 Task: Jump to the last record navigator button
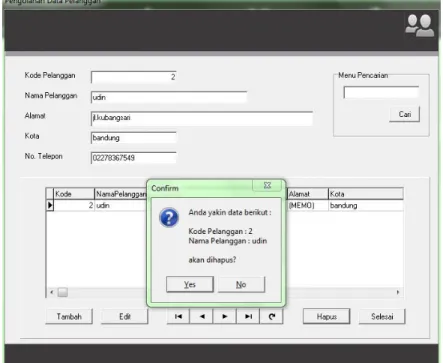(x=248, y=316)
